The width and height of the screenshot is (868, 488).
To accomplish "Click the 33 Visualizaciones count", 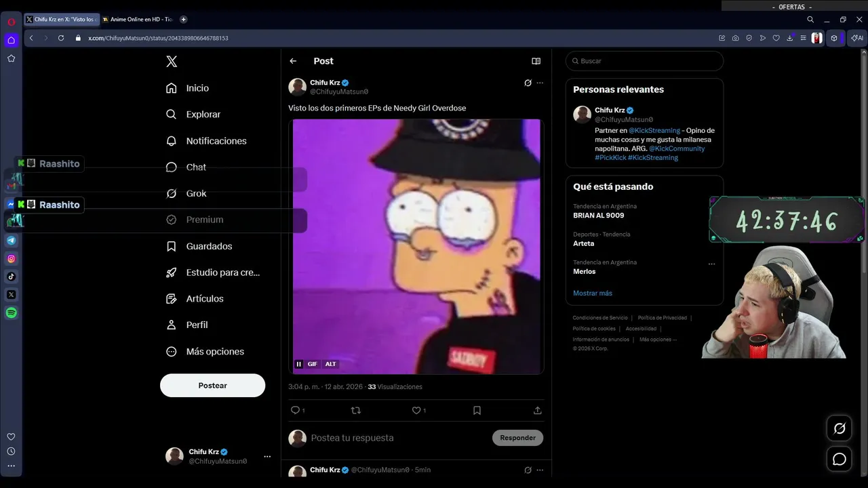I will point(395,387).
